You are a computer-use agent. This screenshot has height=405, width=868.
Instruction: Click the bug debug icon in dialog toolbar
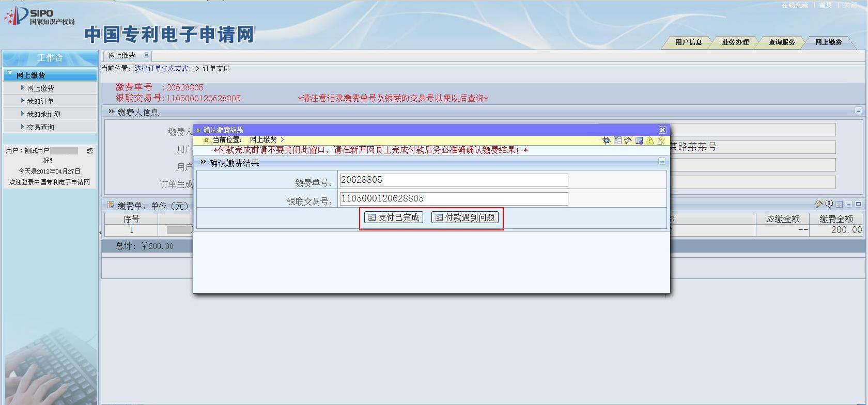pyautogui.click(x=607, y=140)
